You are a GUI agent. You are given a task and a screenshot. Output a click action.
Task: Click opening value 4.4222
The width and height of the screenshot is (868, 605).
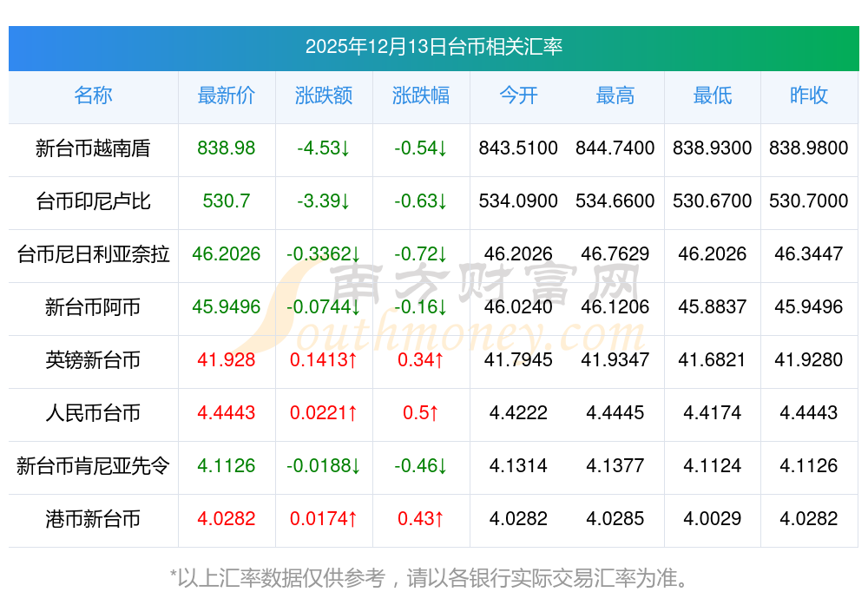click(x=518, y=413)
